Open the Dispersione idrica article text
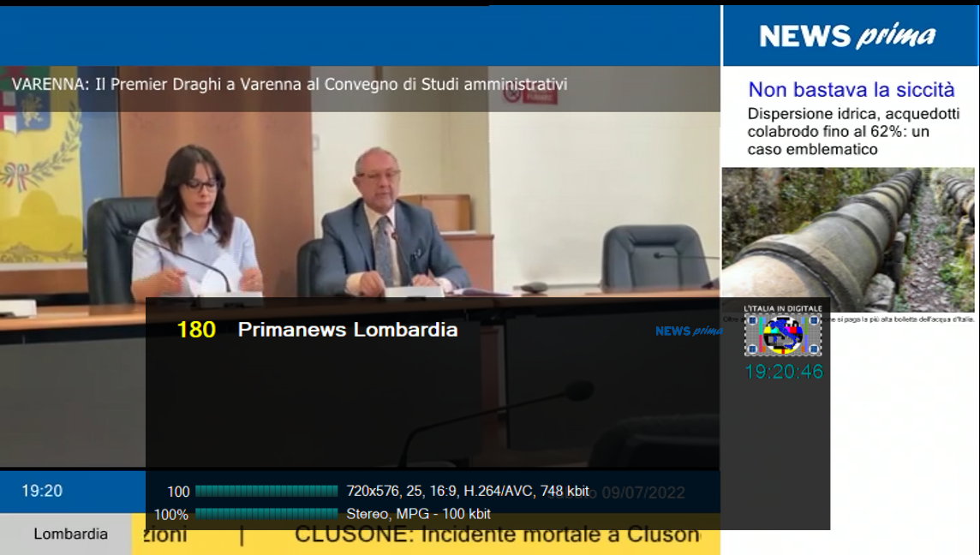Screen dimensions: 980x555 coord(853,132)
